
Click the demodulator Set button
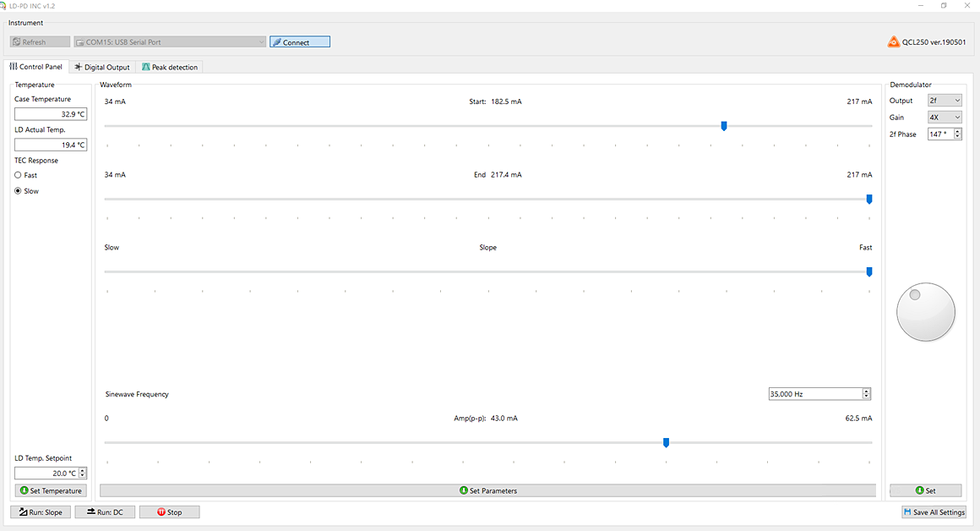[x=925, y=490]
